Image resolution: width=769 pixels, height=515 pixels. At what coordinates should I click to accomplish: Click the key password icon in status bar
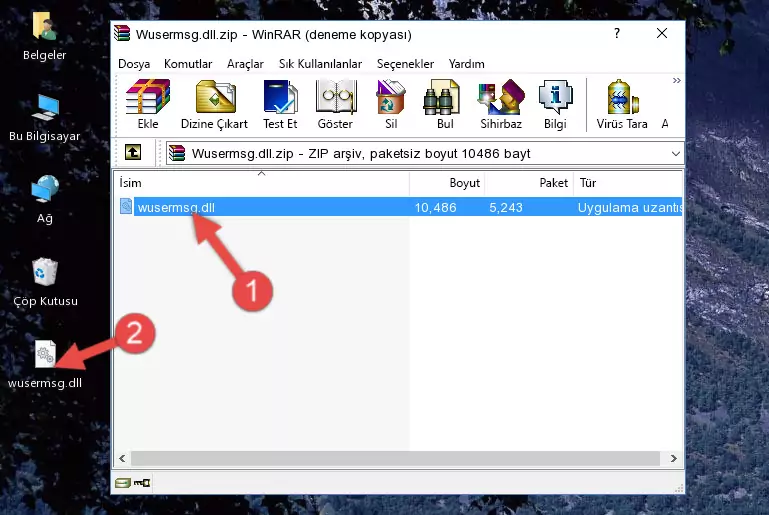click(142, 483)
